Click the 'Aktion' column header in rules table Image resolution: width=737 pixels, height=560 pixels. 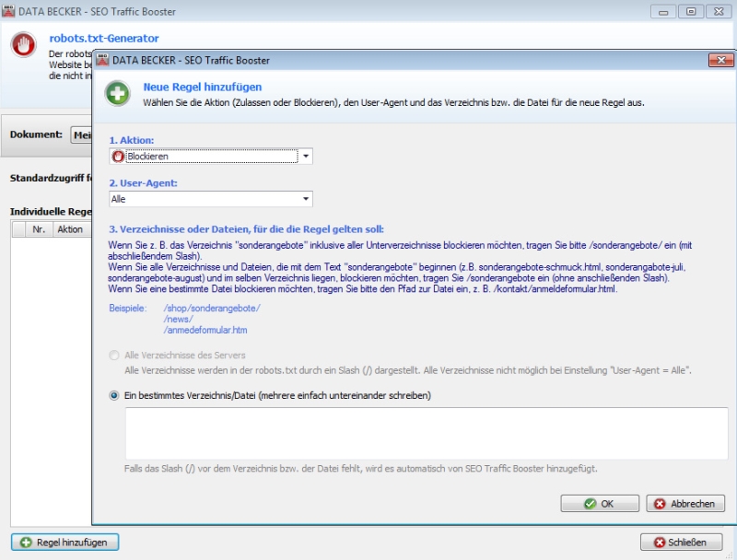coord(70,229)
